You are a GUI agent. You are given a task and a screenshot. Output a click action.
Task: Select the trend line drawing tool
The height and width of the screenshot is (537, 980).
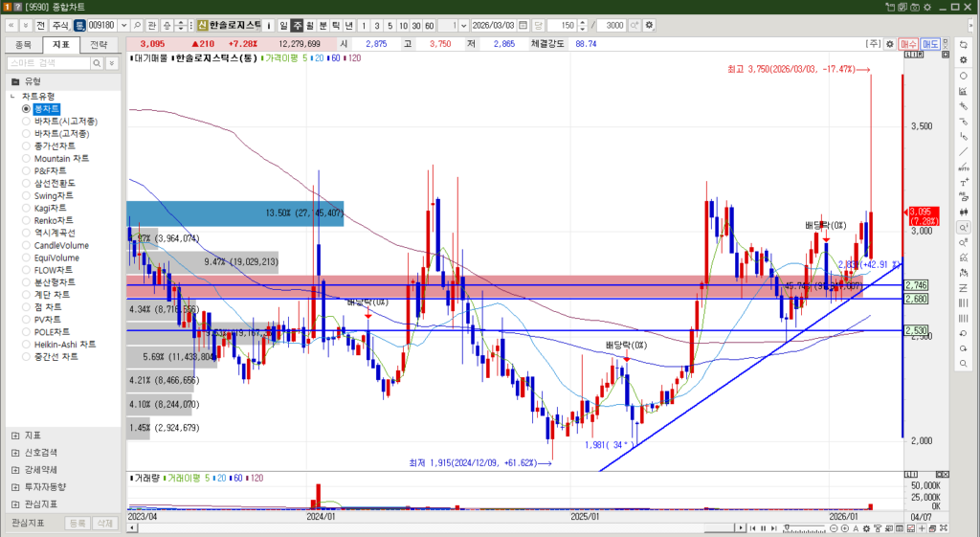[963, 152]
